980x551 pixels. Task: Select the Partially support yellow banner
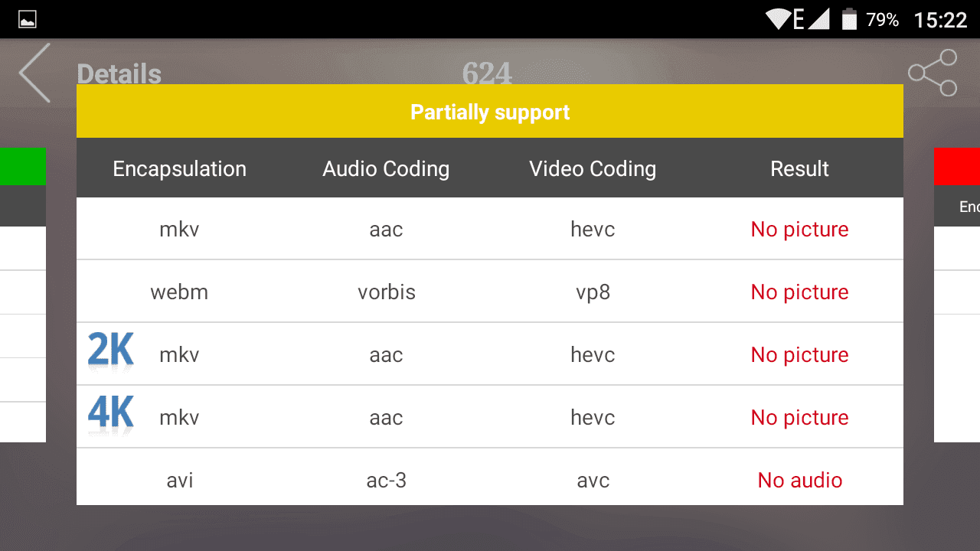coord(490,112)
